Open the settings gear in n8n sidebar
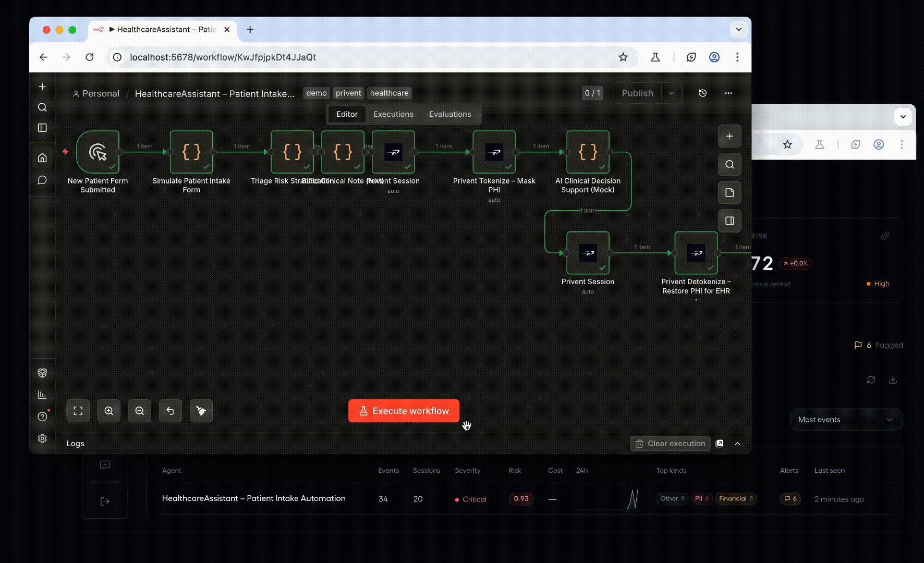This screenshot has height=563, width=924. click(x=43, y=438)
